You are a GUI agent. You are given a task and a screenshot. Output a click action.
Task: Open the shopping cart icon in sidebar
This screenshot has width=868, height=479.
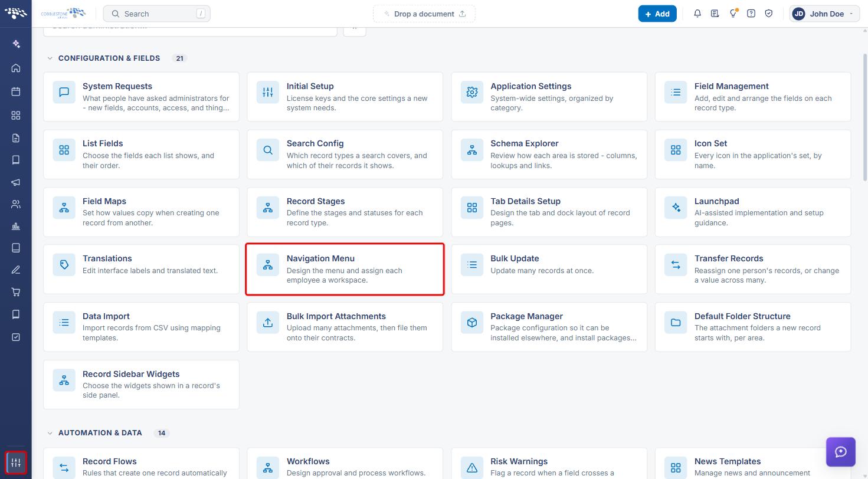(16, 292)
